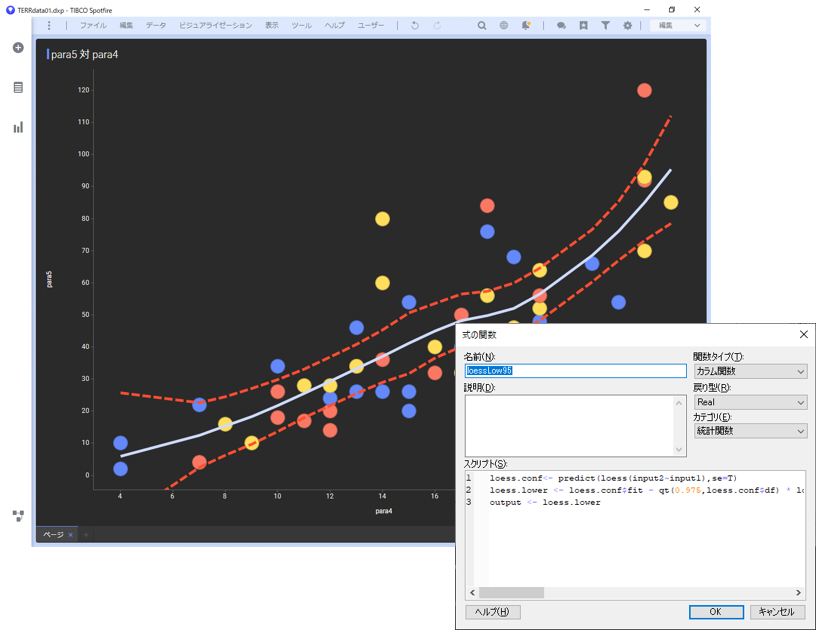
Task: Open the settings gear icon
Action: point(628,25)
